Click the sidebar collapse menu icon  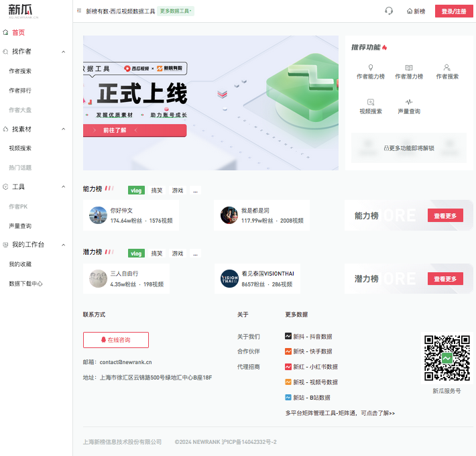(79, 11)
